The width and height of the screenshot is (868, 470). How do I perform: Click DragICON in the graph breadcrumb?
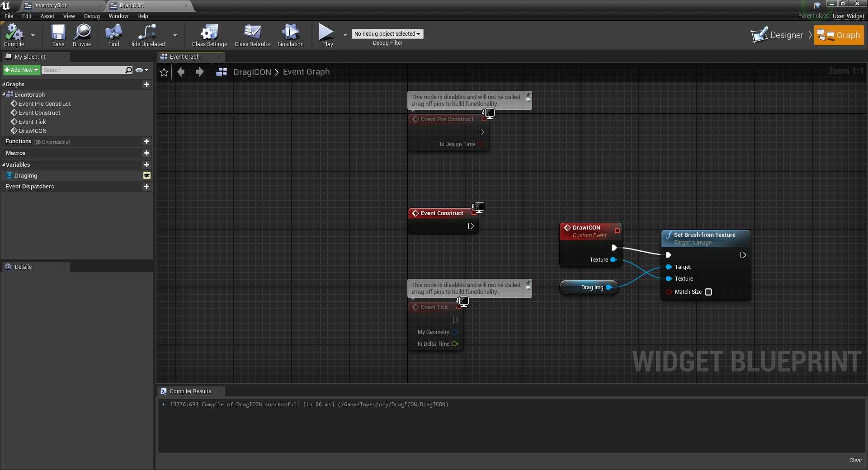[252, 72]
